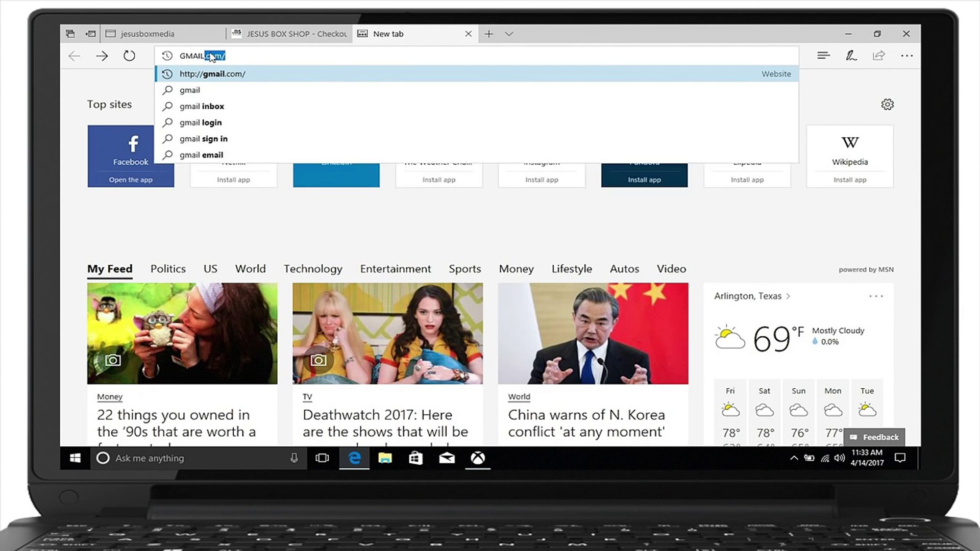Add a new tab with the plus icon
The image size is (980, 551).
click(488, 34)
